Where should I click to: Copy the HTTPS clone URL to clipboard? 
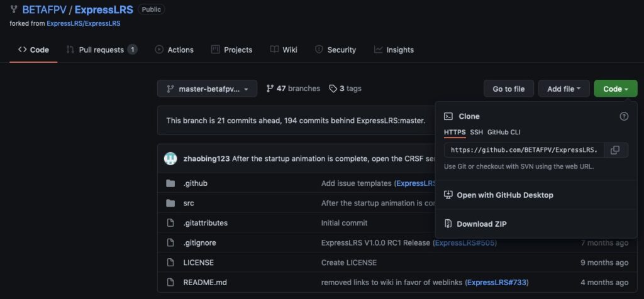coord(616,150)
